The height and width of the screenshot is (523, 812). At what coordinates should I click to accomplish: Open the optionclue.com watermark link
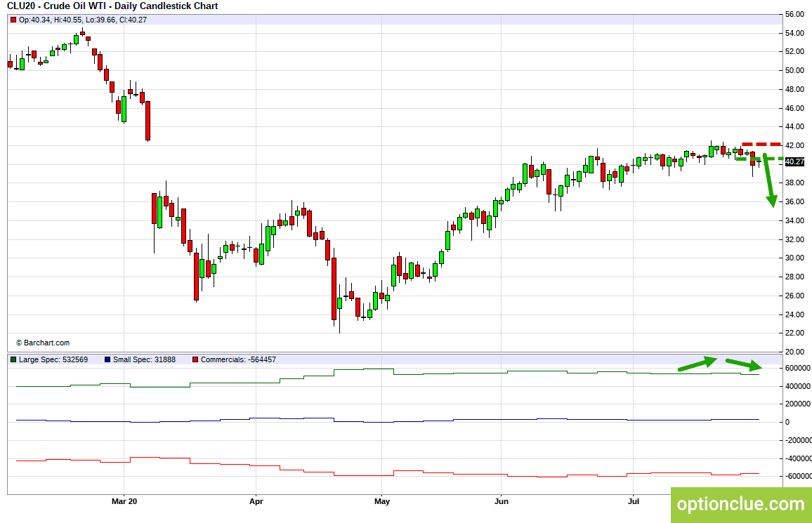741,504
